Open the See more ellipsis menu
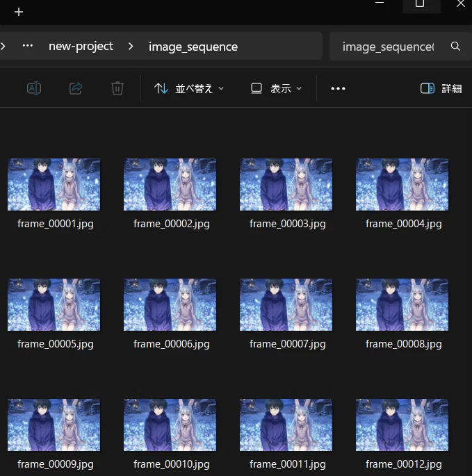This screenshot has width=472, height=476. tap(338, 88)
